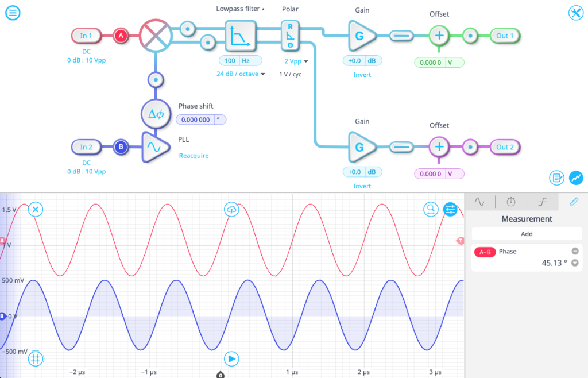The width and height of the screenshot is (588, 378).
Task: Click the blue input B marker
Action: pyautogui.click(x=121, y=147)
